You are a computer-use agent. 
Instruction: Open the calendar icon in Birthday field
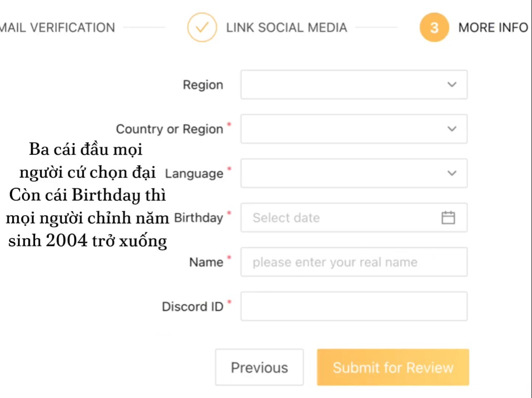point(448,218)
